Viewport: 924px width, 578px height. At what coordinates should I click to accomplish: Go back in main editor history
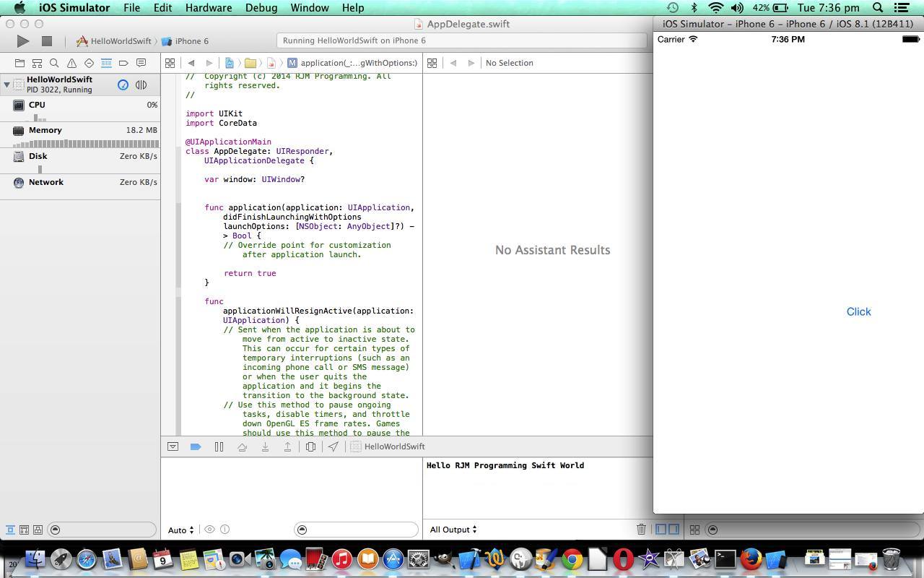[191, 63]
